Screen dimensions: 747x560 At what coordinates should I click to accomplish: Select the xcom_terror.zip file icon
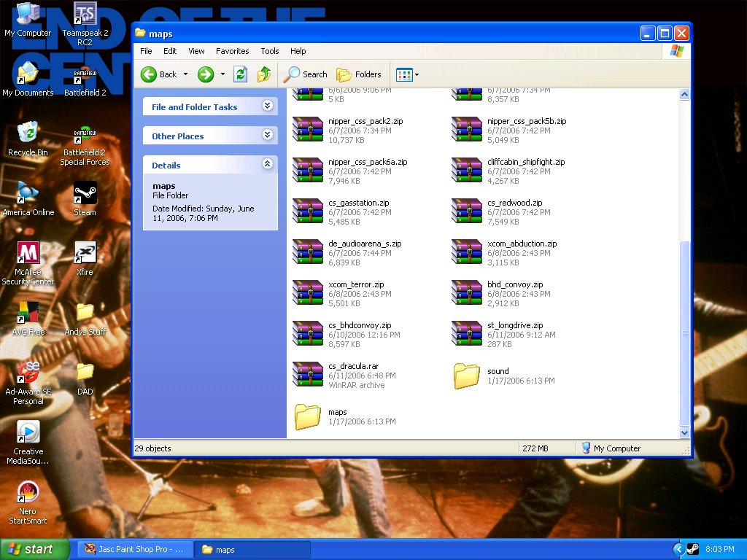point(308,293)
